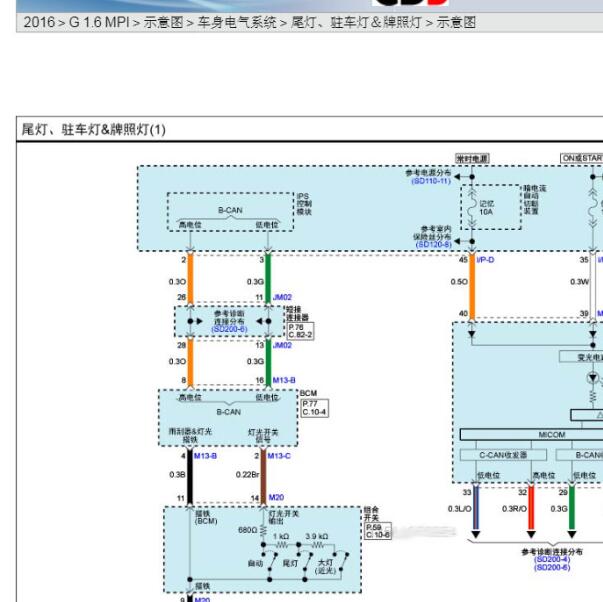
Task: Go to G 1.6 MPI breadcrumb
Action: (x=99, y=22)
